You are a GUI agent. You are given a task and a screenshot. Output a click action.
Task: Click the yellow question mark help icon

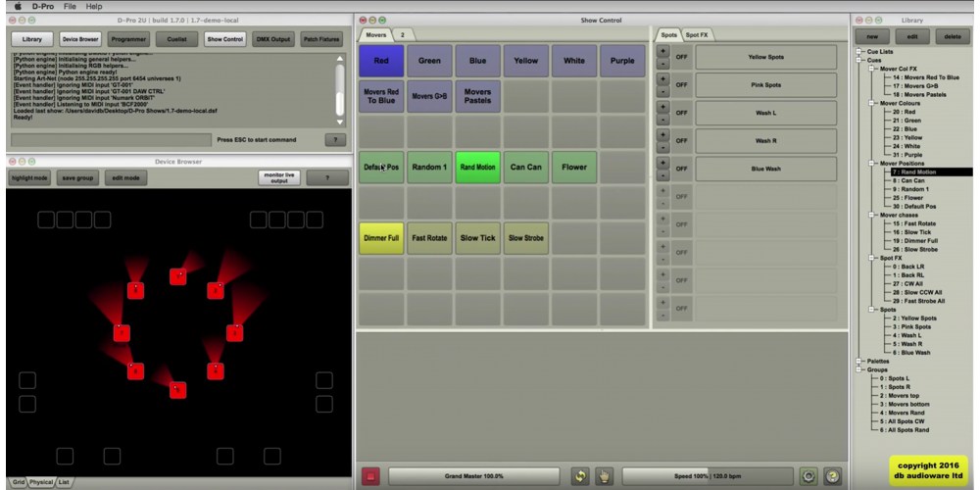[832, 476]
